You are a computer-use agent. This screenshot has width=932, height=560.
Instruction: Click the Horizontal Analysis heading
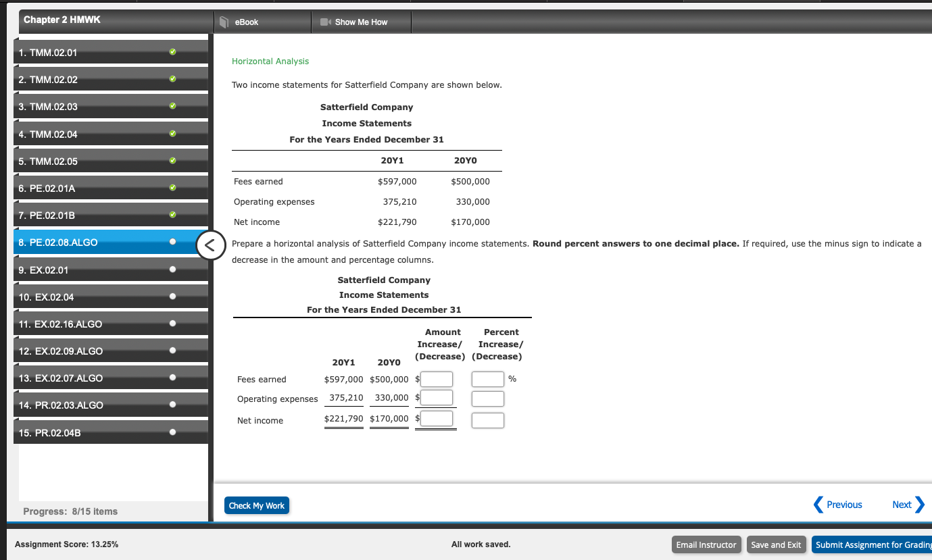(270, 61)
